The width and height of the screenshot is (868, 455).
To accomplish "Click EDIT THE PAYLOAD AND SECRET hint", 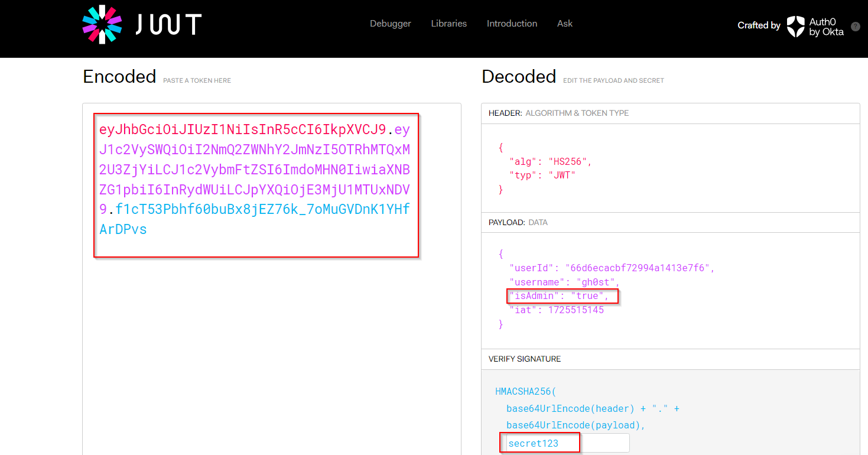I will coord(613,80).
